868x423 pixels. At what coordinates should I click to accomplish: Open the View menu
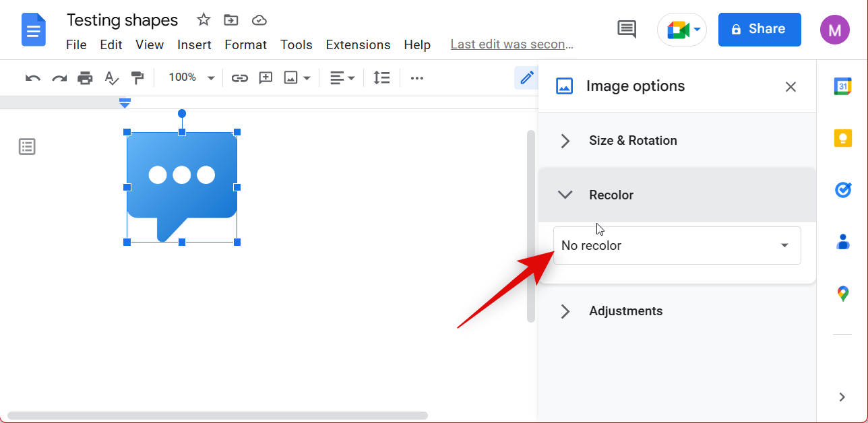coord(150,44)
